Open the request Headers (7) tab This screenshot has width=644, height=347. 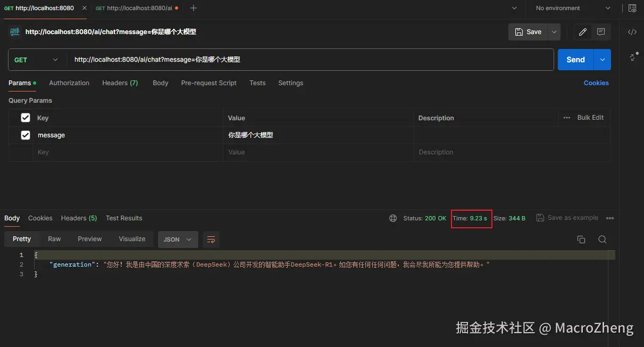click(120, 83)
